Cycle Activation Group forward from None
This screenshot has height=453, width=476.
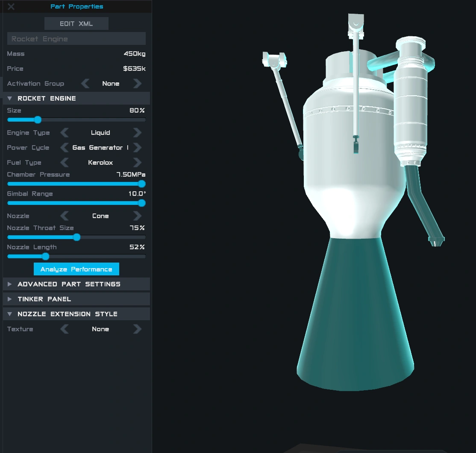click(137, 84)
